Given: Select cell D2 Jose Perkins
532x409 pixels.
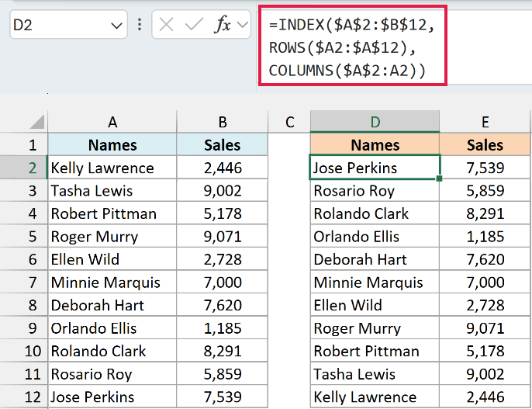Looking at the screenshot, I should pos(375,168).
